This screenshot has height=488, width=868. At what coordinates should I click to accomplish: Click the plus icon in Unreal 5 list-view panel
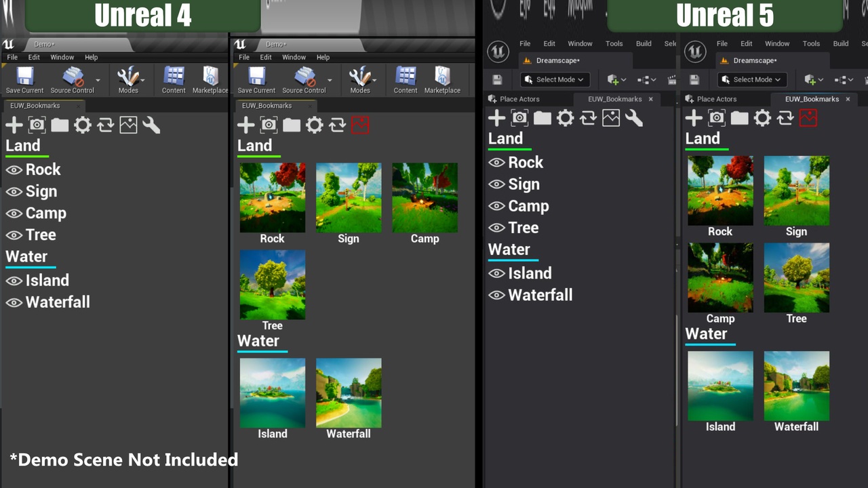[497, 118]
